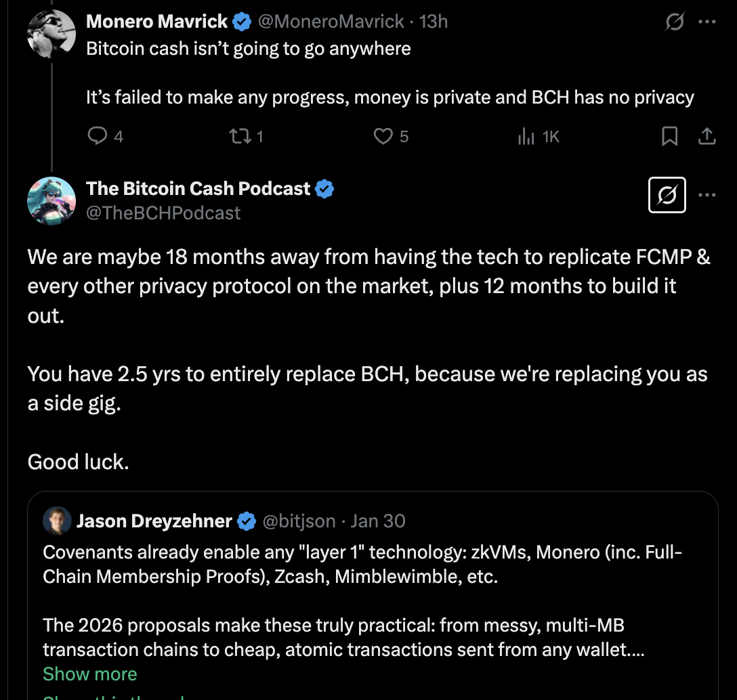Open more options for Bitcoin Cash Podcast tweet
Viewport: 737px width, 700px height.
[x=707, y=195]
